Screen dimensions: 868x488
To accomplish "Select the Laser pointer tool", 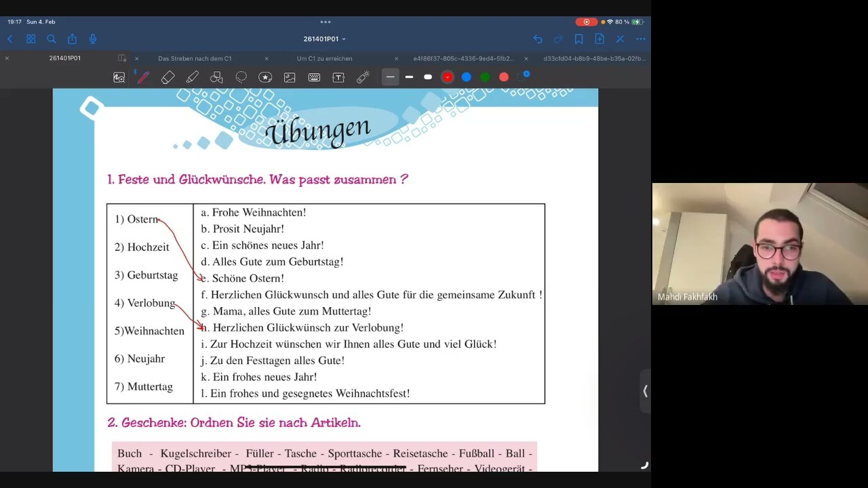I will (x=363, y=77).
